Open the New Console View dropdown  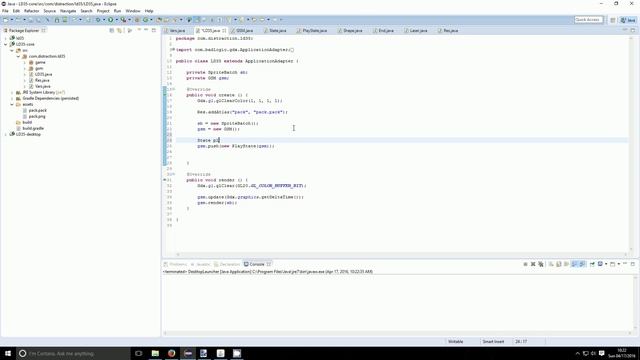pyautogui.click(x=618, y=264)
